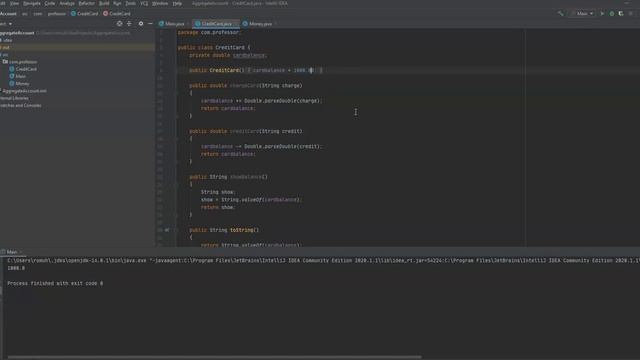Open the Window menu
The width and height of the screenshot is (640, 360).
point(160,3)
